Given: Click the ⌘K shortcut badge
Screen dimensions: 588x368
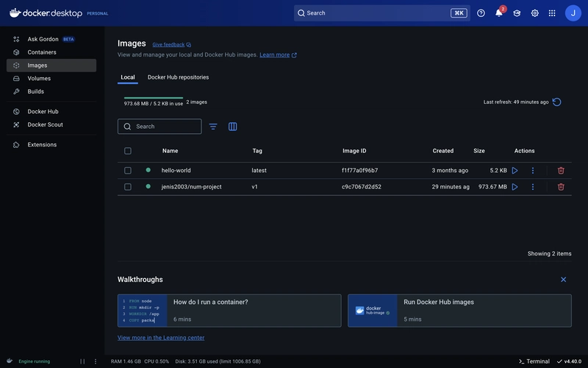Looking at the screenshot, I should pos(459,13).
